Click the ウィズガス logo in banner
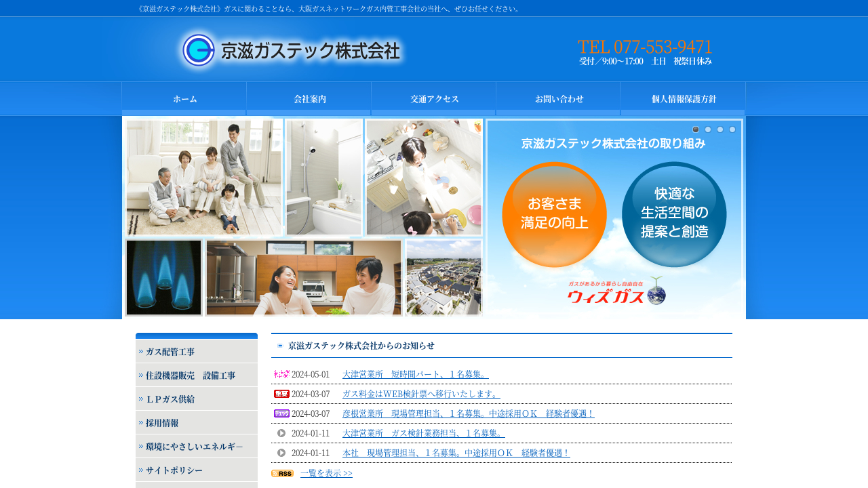This screenshot has width=868, height=488. coord(616,292)
